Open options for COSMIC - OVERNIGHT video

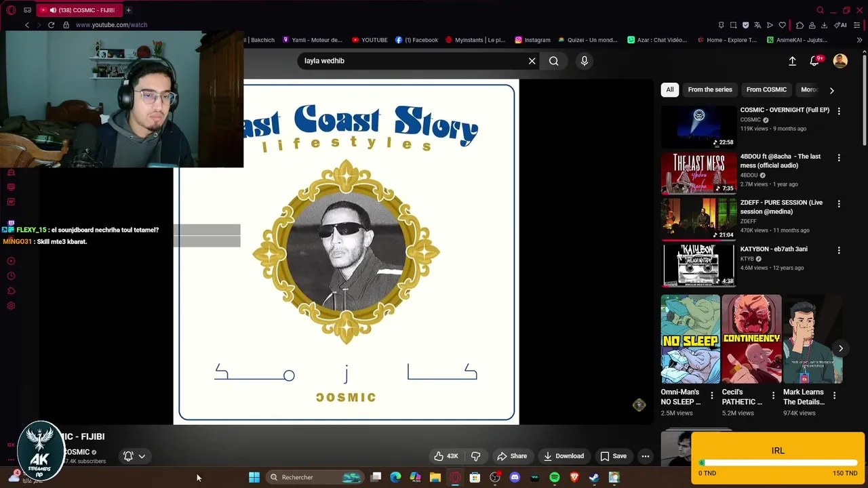coord(839,111)
